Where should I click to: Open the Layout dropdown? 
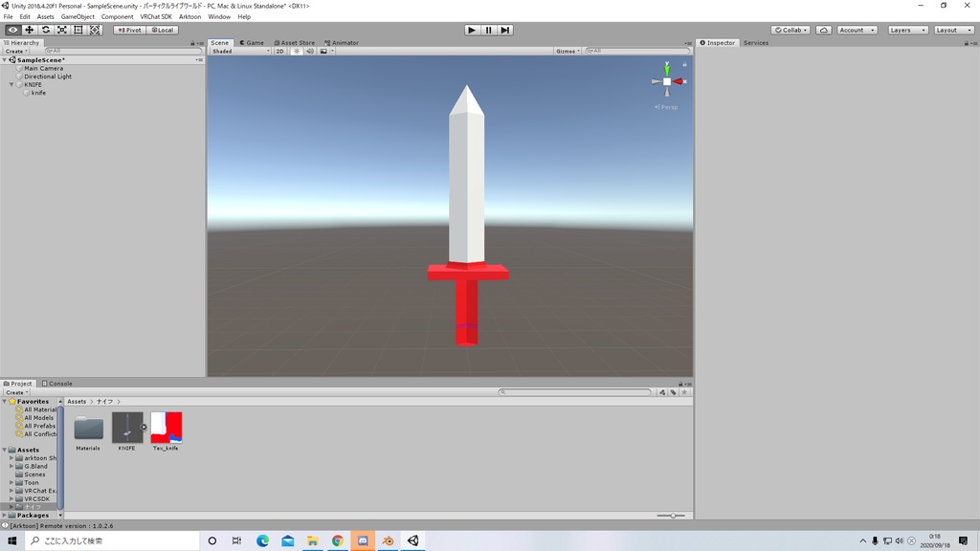(x=953, y=30)
